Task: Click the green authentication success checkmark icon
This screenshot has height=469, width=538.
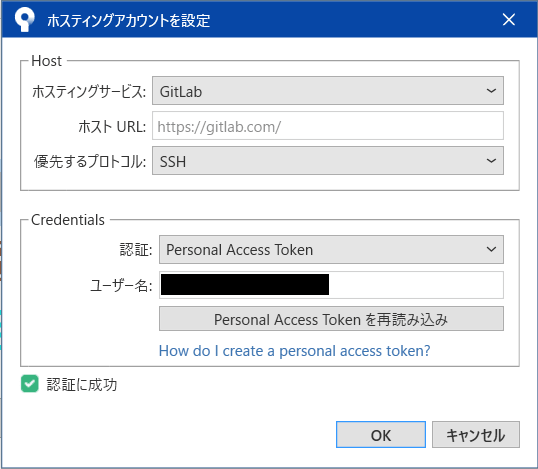Action: [x=30, y=384]
